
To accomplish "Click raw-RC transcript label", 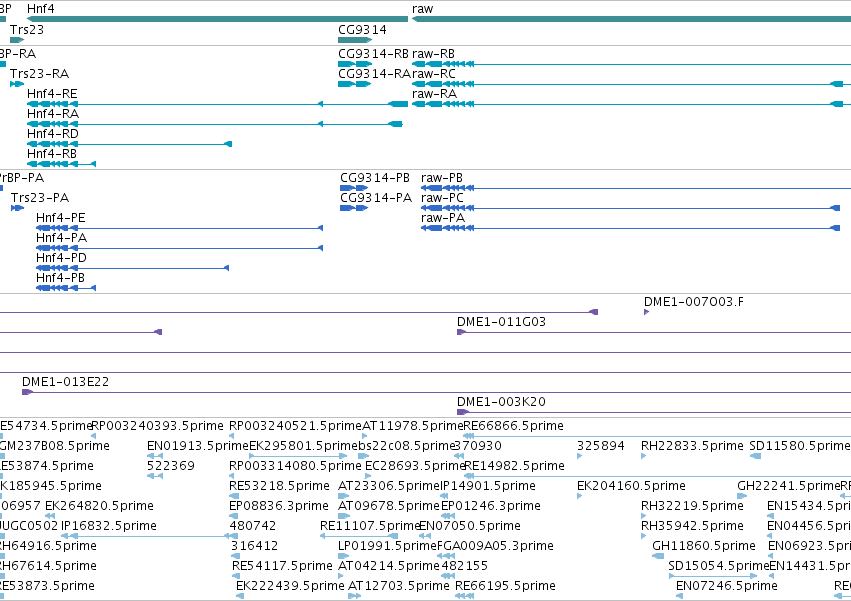I will click(x=434, y=74).
